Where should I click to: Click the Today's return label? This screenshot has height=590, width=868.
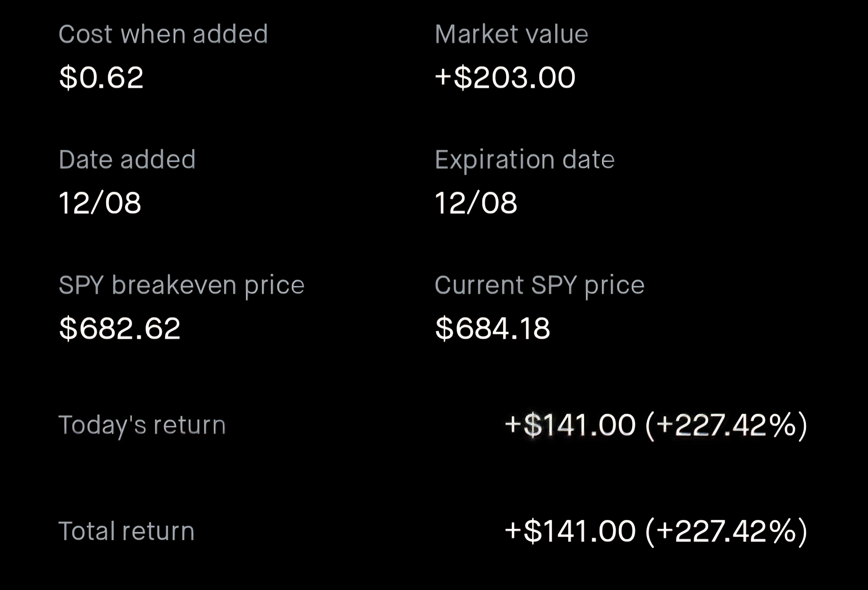tap(142, 425)
